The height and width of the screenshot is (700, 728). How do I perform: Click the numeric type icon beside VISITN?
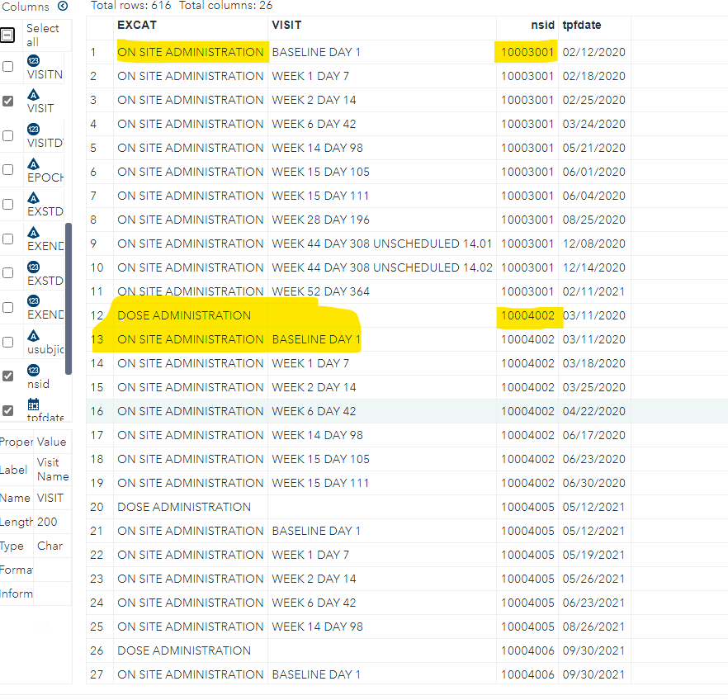click(32, 60)
